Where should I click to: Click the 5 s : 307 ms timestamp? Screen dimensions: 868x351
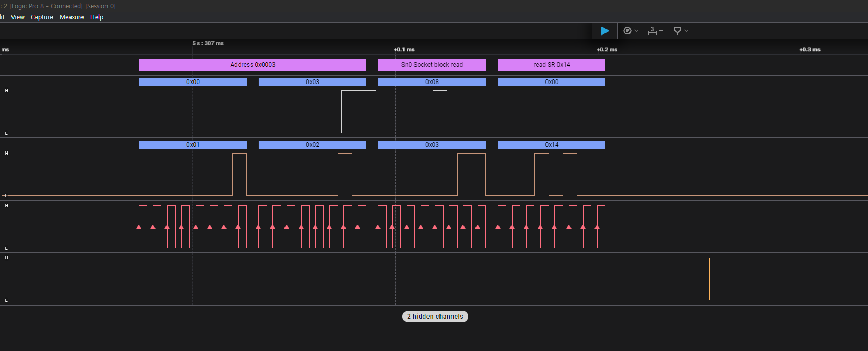(208, 43)
